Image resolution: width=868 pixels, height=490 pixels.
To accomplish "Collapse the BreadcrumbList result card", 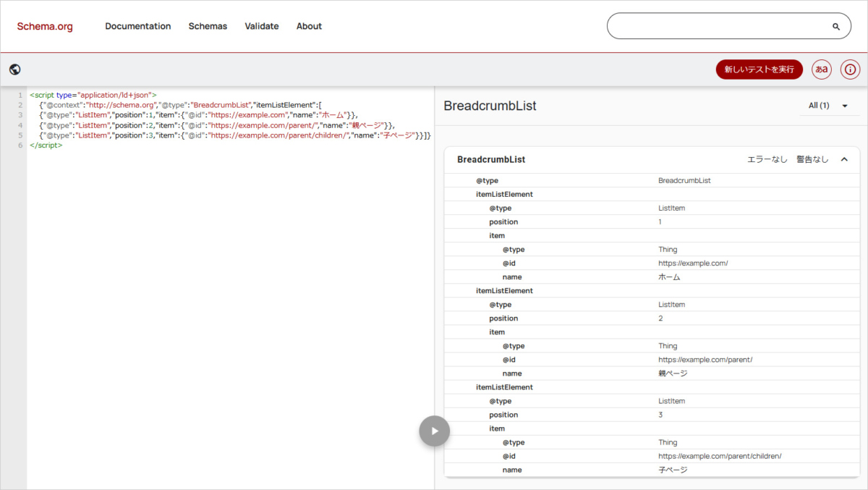I will click(844, 159).
